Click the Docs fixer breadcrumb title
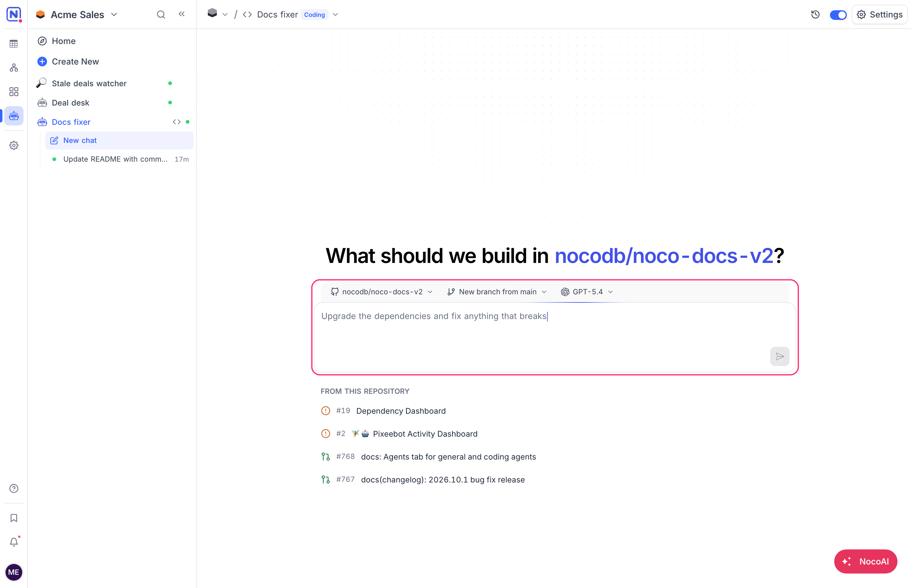The height and width of the screenshot is (588, 912). (x=277, y=14)
